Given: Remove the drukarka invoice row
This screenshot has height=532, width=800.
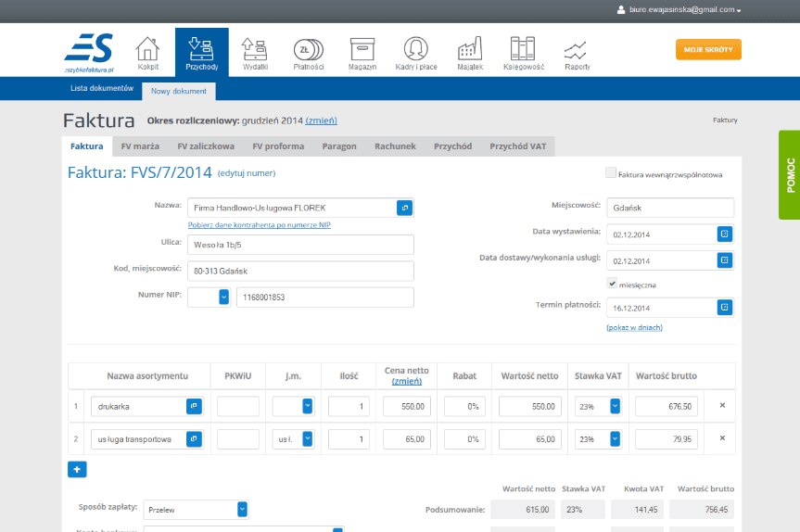Looking at the screenshot, I should tap(722, 406).
